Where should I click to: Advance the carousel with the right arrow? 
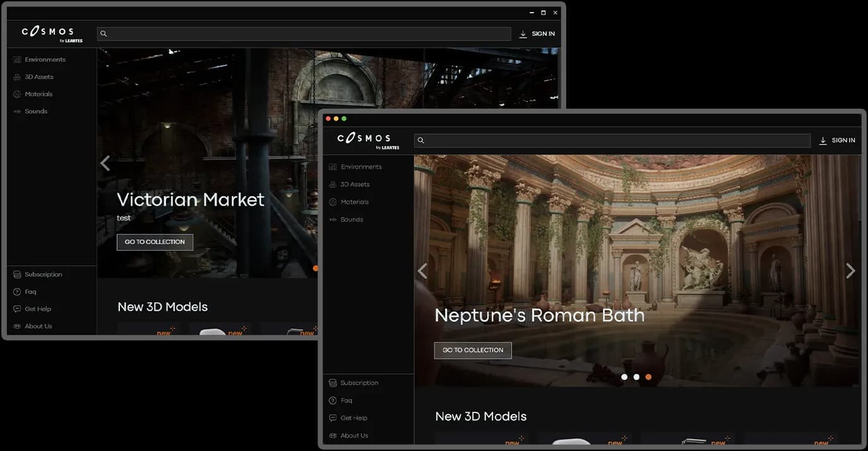click(x=850, y=270)
